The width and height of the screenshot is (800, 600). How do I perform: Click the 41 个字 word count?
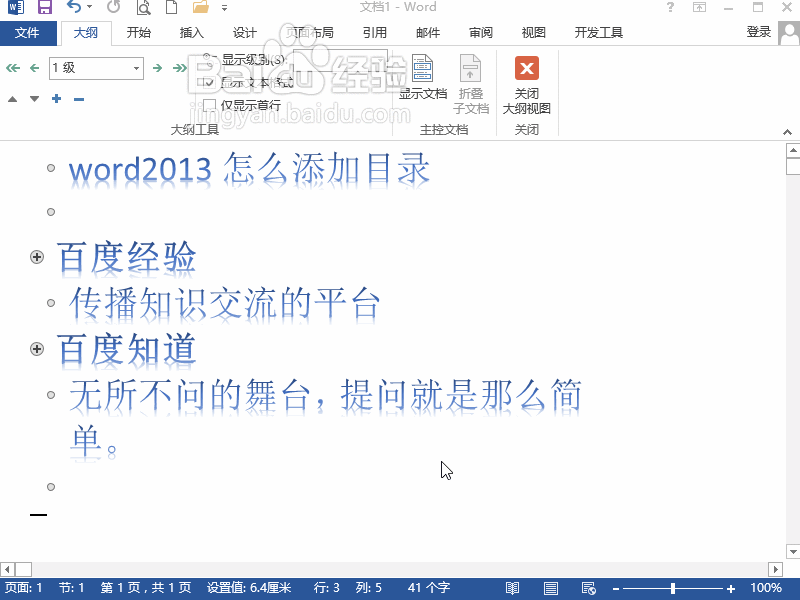tap(429, 588)
